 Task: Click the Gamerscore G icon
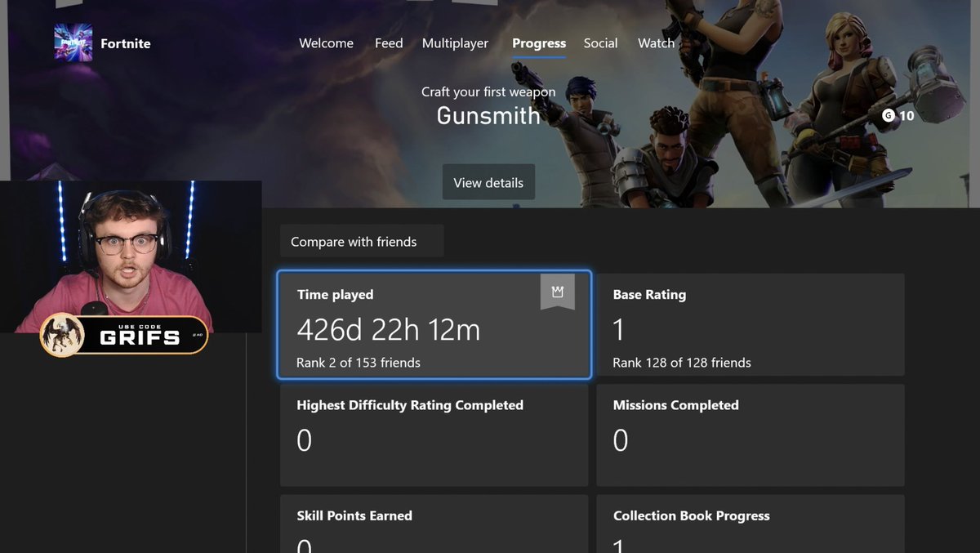tap(889, 116)
